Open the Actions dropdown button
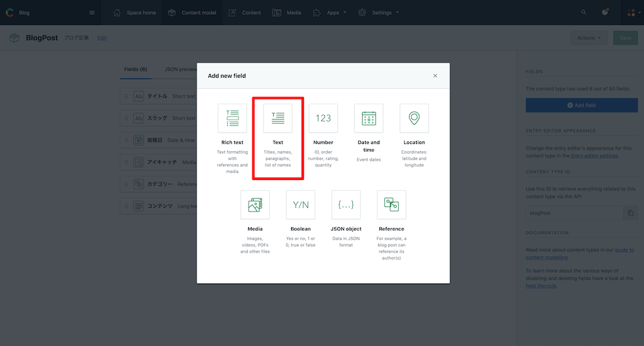Viewport: 644px width, 346px height. click(x=589, y=38)
